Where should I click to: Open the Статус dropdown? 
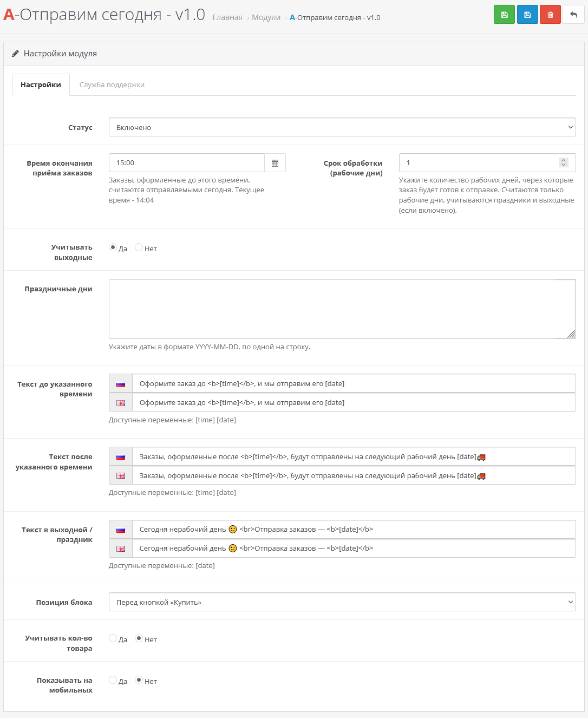pyautogui.click(x=342, y=127)
